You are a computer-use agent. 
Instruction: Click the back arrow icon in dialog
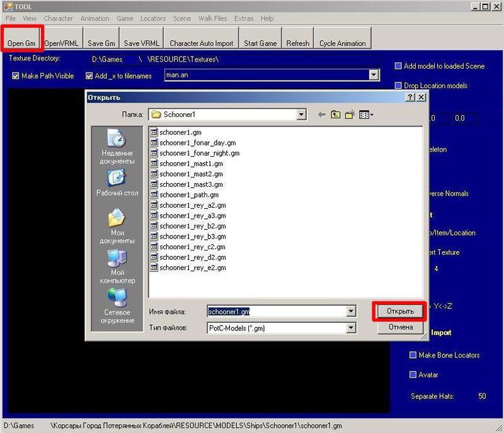tap(321, 115)
